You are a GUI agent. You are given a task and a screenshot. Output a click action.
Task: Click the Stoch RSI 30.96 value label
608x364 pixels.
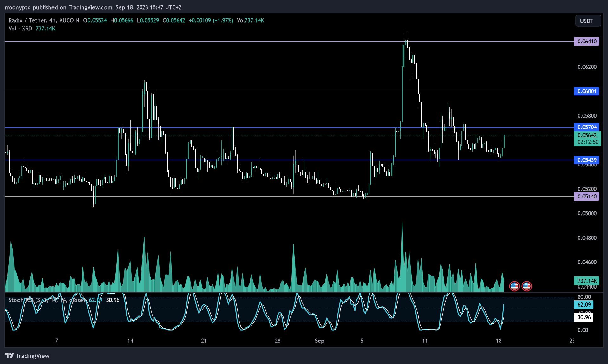tap(584, 317)
